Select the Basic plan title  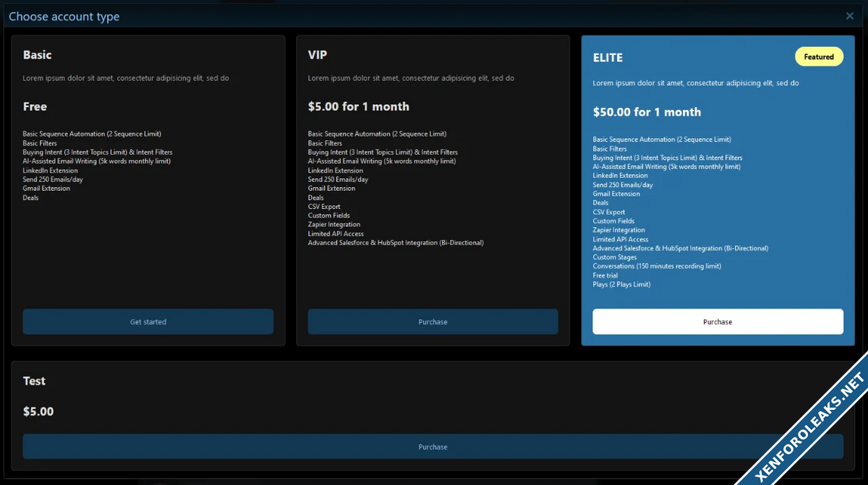pos(38,55)
